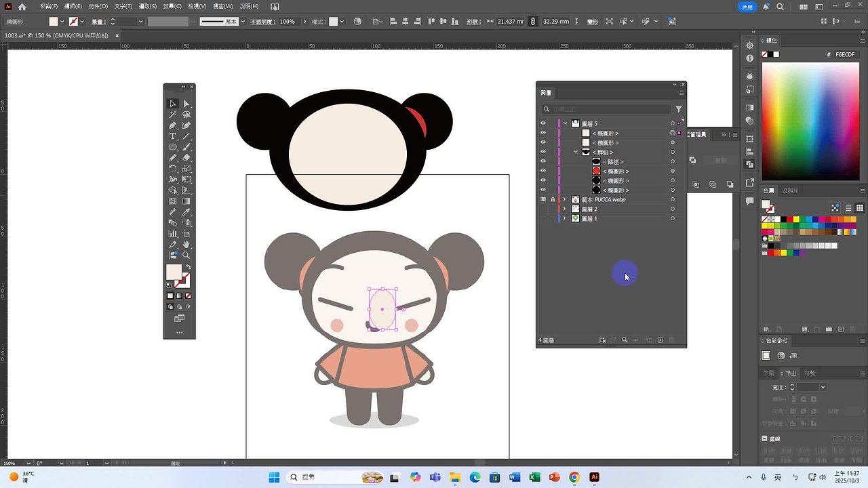Screen dimensions: 868x488
Task: Click the Layers panel filter icon
Action: pyautogui.click(x=678, y=109)
